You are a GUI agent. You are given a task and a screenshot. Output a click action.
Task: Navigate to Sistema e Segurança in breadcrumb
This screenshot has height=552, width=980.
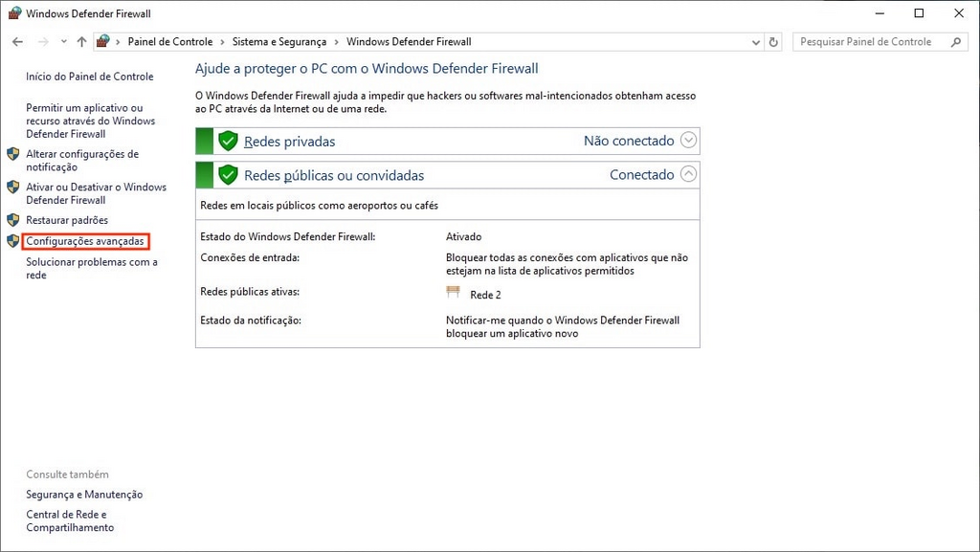click(278, 41)
